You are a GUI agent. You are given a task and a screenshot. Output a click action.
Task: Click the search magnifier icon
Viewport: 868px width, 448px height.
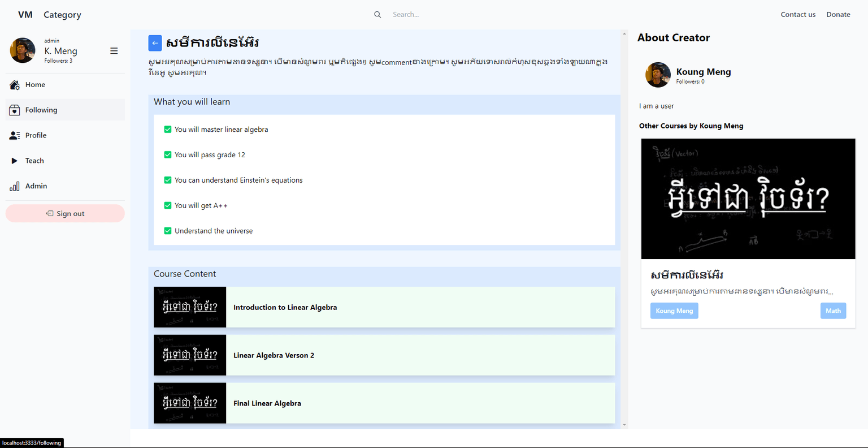pyautogui.click(x=377, y=15)
